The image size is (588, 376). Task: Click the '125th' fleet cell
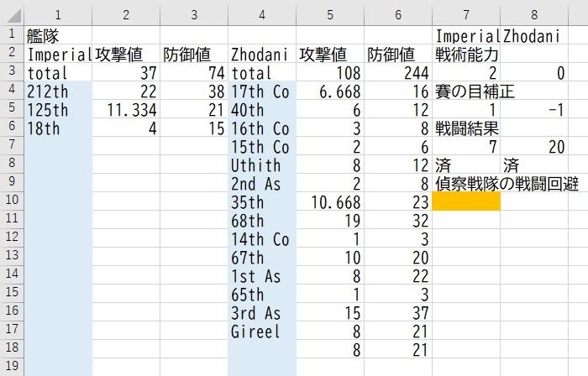58,109
